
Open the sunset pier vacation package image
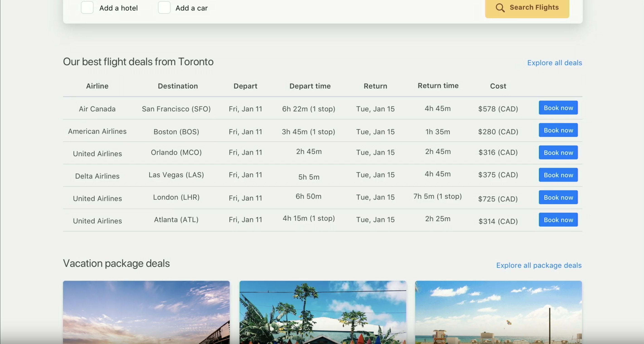click(146, 312)
